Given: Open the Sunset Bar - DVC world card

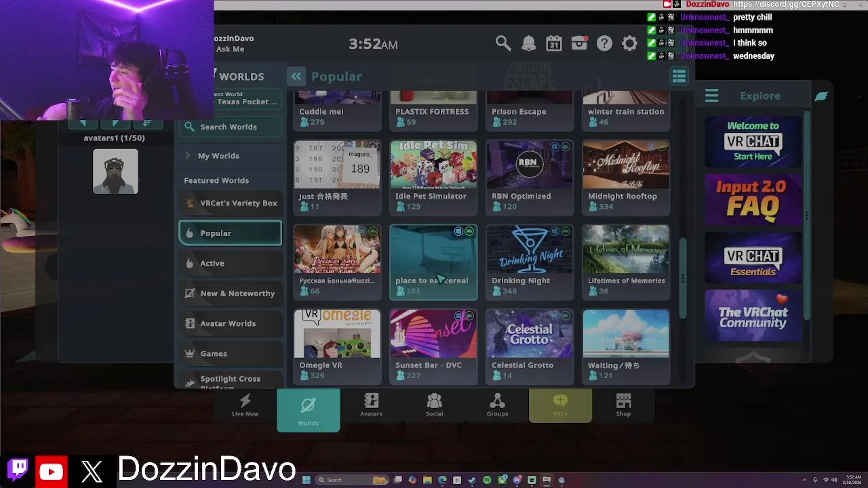Looking at the screenshot, I should (433, 346).
